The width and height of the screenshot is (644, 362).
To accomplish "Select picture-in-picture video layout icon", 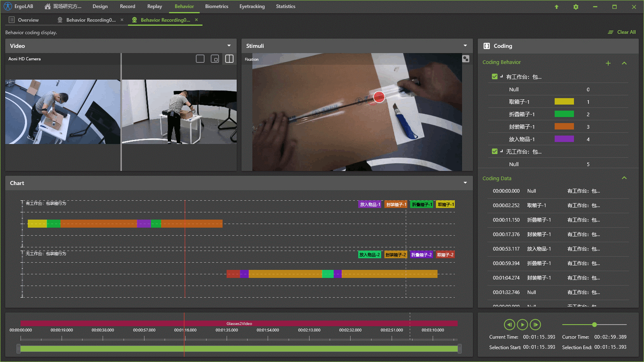I will [x=215, y=59].
